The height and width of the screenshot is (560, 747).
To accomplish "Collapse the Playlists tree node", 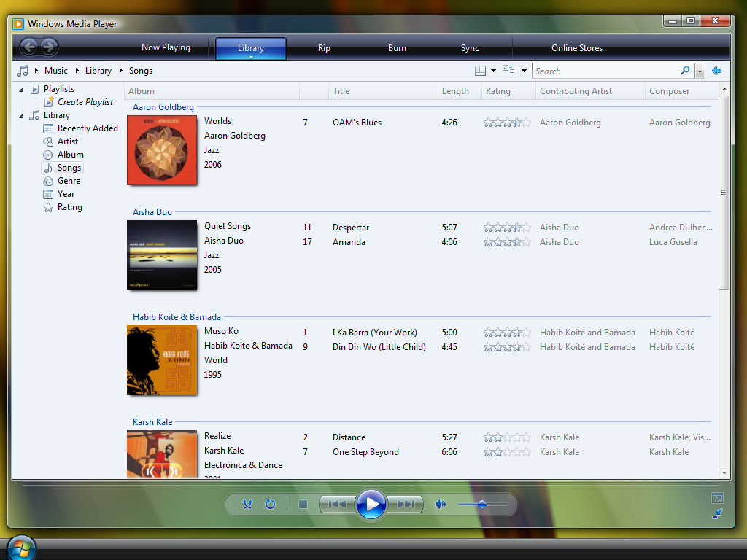I will pos(21,89).
